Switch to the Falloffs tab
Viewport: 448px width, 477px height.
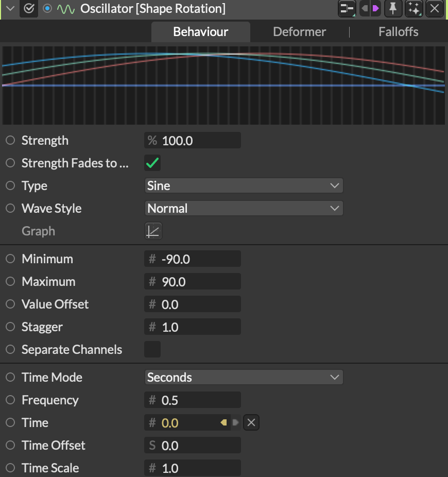(x=398, y=32)
